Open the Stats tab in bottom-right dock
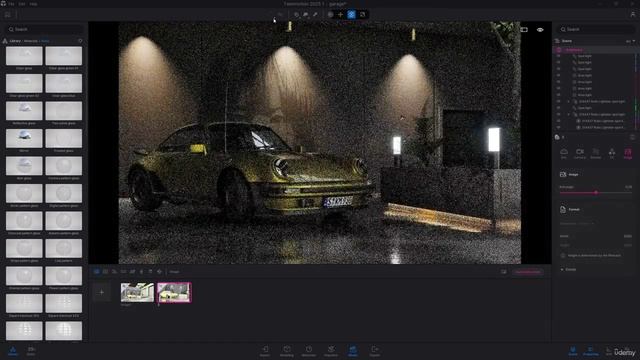 [x=608, y=351]
